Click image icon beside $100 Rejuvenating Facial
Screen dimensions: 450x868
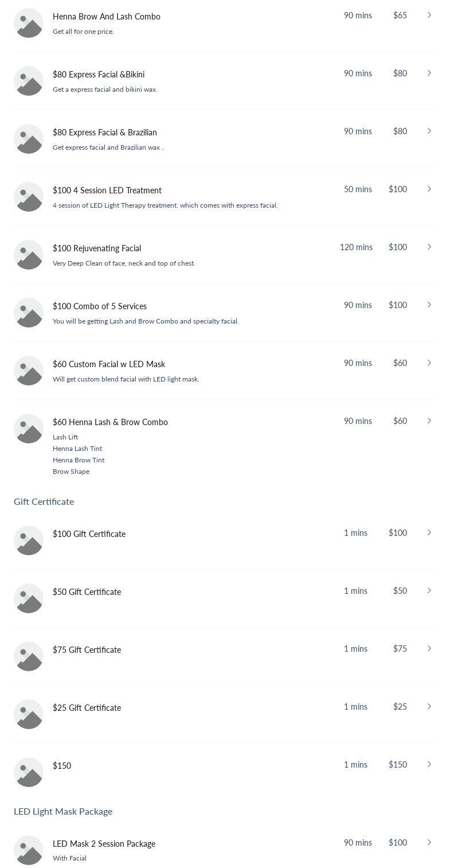pos(29,255)
